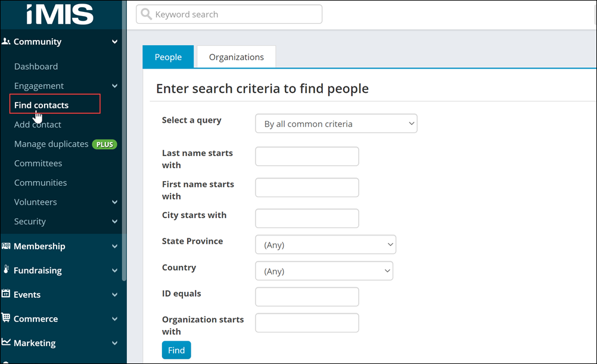Expand the Volunteers submenu chevron
This screenshot has height=364, width=597.
[x=114, y=202]
